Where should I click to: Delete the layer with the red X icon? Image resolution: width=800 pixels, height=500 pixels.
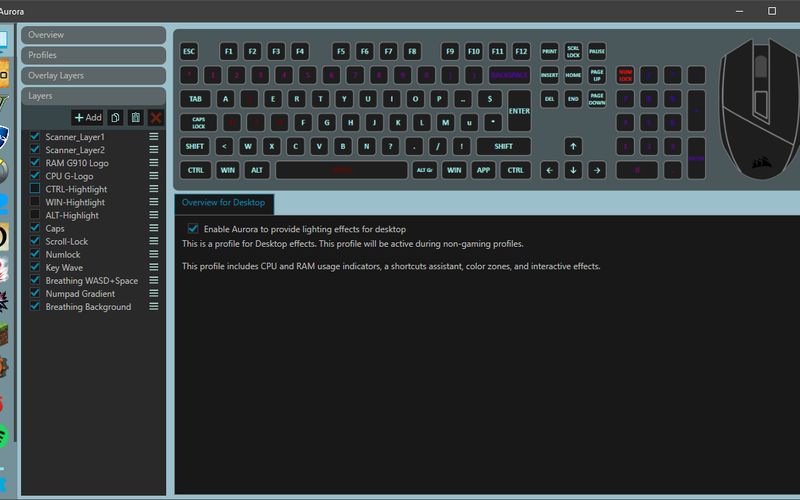tap(156, 118)
